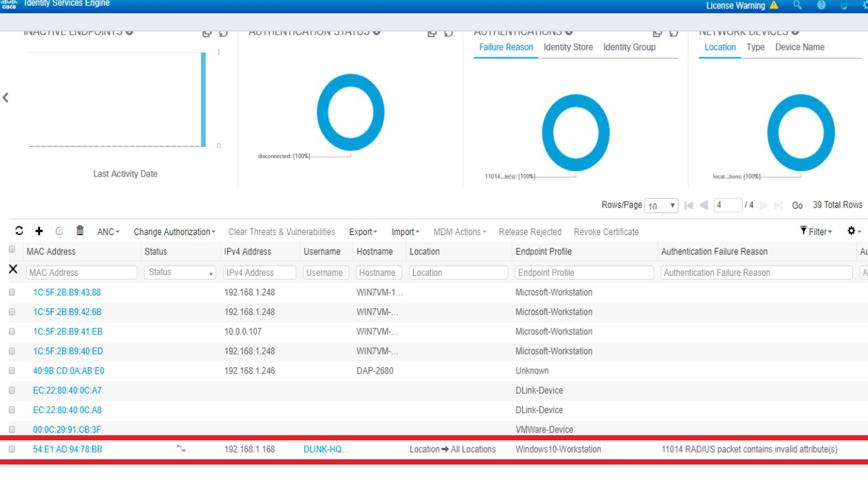This screenshot has height=488, width=868.
Task: Select the Failure Reason tab
Action: click(x=506, y=47)
